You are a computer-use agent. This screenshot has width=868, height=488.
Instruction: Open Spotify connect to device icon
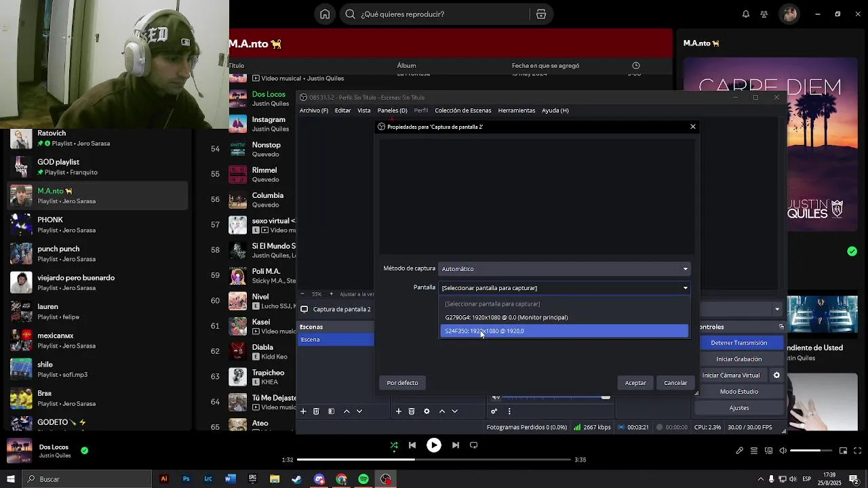click(768, 451)
